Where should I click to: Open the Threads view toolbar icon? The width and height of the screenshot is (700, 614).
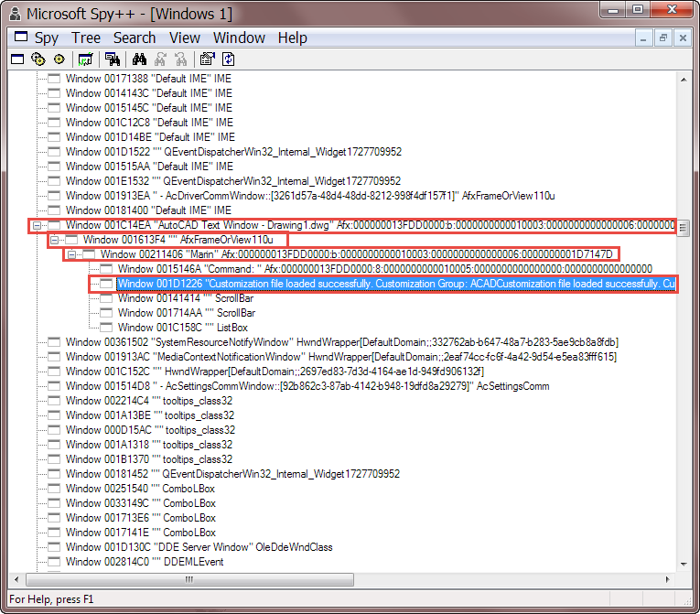point(59,59)
